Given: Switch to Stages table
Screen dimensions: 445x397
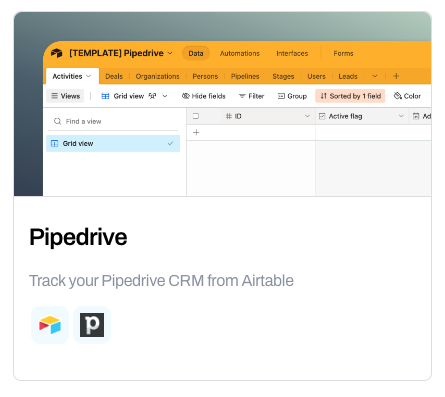Looking at the screenshot, I should (283, 76).
